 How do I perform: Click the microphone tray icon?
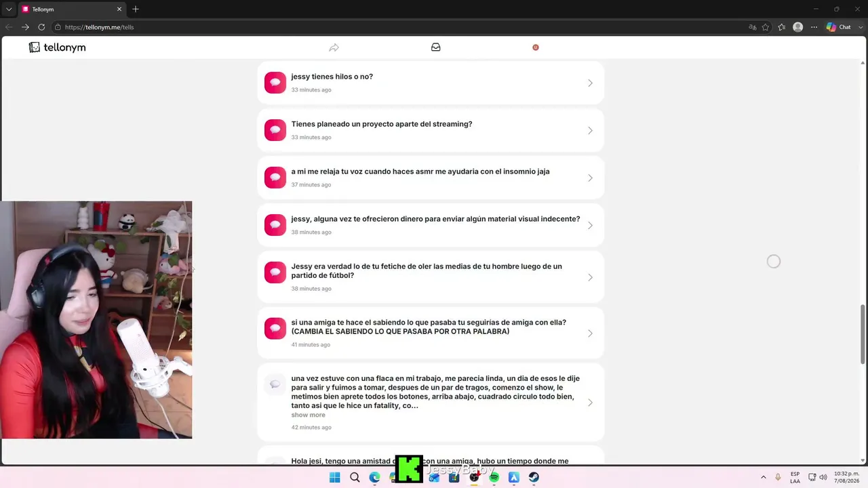tap(778, 477)
